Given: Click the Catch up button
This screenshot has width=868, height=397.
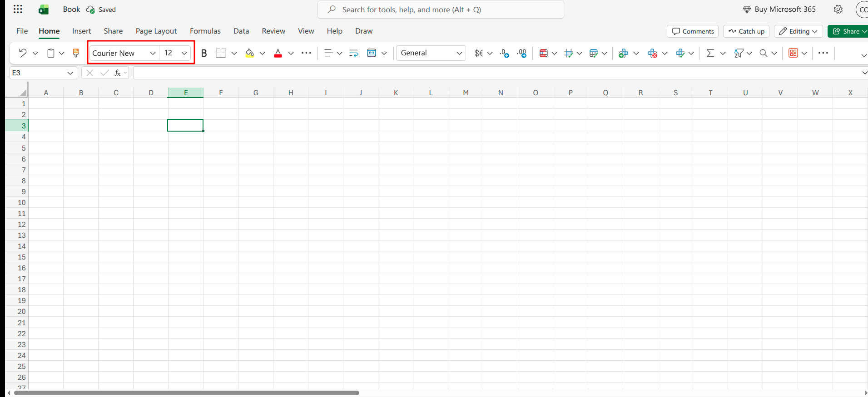Looking at the screenshot, I should (746, 31).
